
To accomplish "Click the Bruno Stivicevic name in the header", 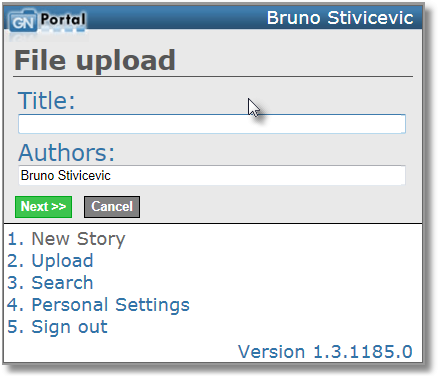I will 340,18.
